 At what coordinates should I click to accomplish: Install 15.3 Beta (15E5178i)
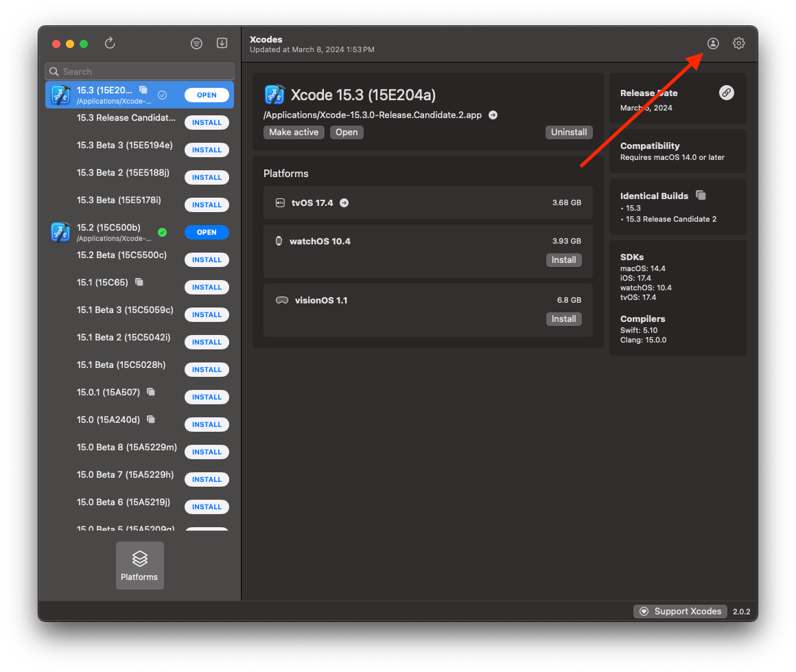[x=207, y=205]
